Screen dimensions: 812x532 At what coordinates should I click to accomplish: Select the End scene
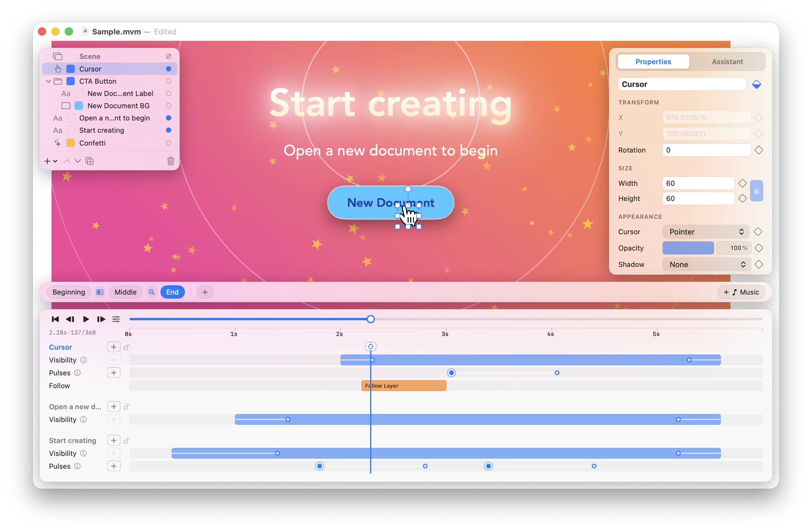click(x=172, y=292)
